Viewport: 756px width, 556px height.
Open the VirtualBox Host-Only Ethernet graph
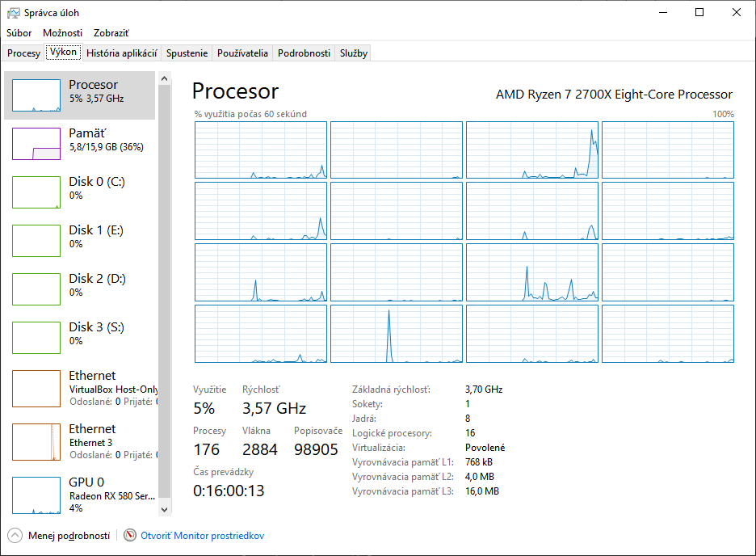[36, 389]
